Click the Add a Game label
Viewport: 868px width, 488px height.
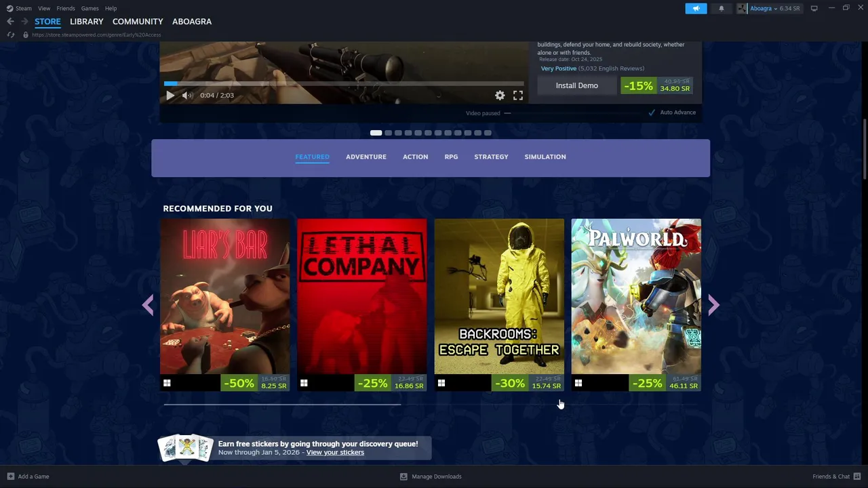tap(33, 476)
